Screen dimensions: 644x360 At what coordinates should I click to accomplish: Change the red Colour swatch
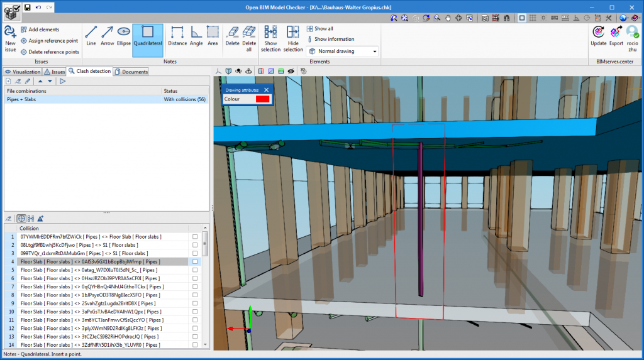pyautogui.click(x=262, y=99)
